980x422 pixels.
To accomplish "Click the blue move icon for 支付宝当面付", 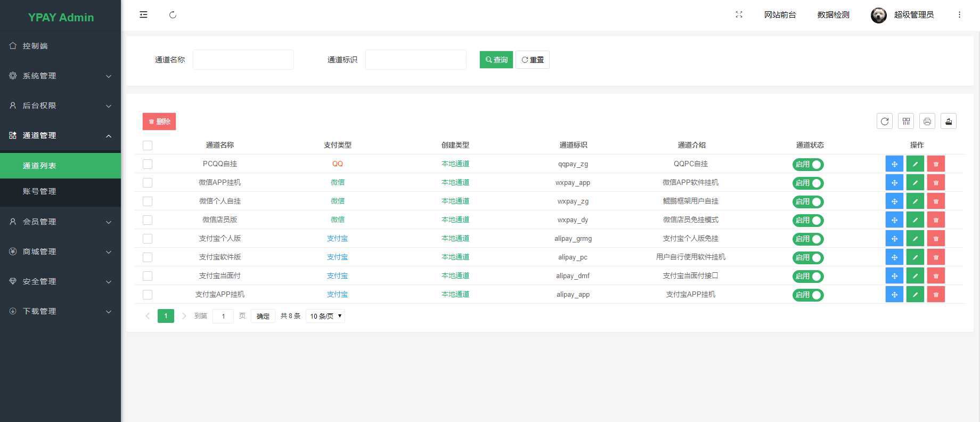I will (x=894, y=276).
